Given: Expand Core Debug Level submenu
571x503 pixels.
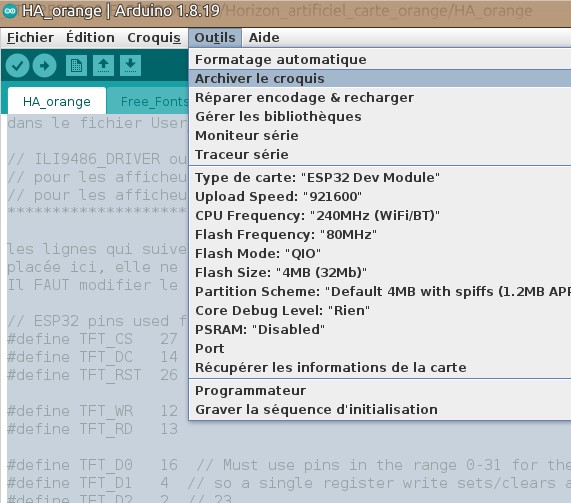Looking at the screenshot, I should coord(380,310).
